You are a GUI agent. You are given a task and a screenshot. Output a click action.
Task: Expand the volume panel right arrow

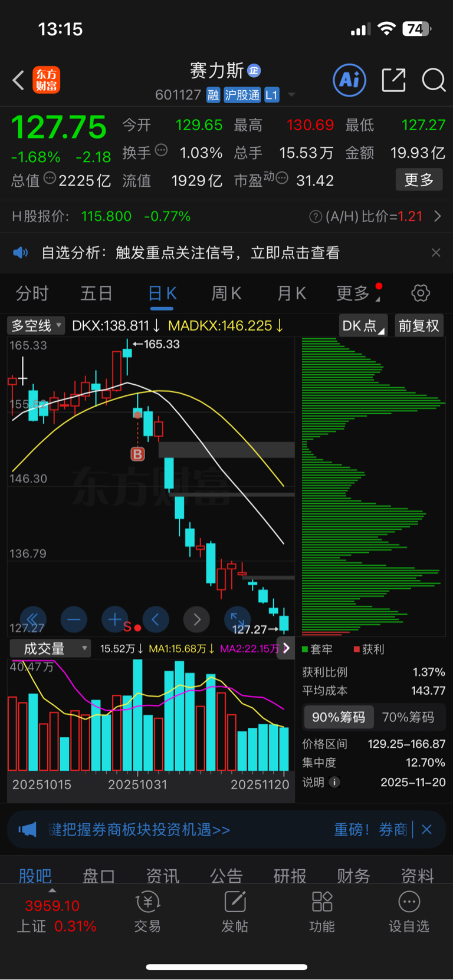click(286, 648)
